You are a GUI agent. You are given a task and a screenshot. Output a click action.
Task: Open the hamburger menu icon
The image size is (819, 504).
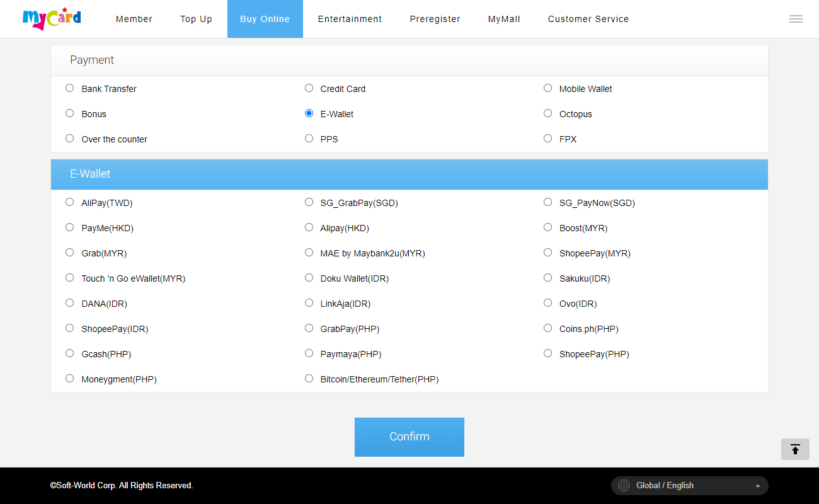tap(796, 19)
